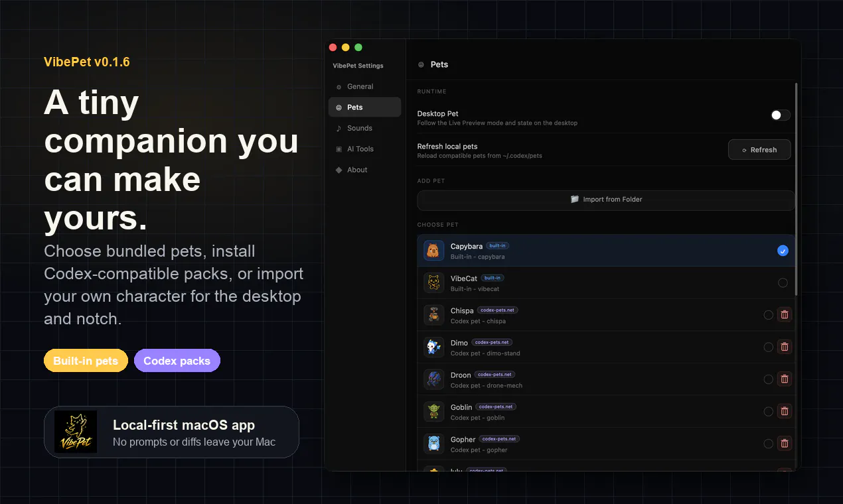Click the Built-in pets yellow pill
Image resolution: width=843 pixels, height=504 pixels.
point(86,361)
